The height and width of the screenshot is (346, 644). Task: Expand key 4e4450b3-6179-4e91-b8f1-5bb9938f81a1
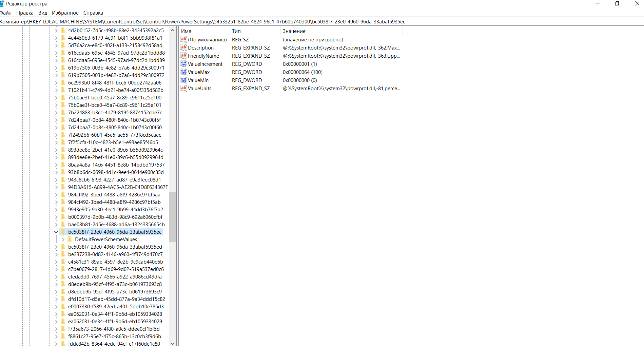[56, 38]
